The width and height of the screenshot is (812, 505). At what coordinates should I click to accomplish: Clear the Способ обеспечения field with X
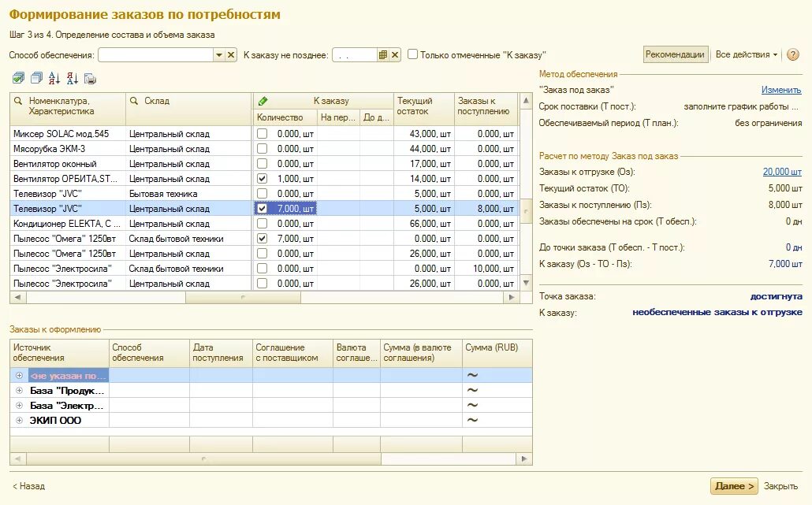click(231, 55)
